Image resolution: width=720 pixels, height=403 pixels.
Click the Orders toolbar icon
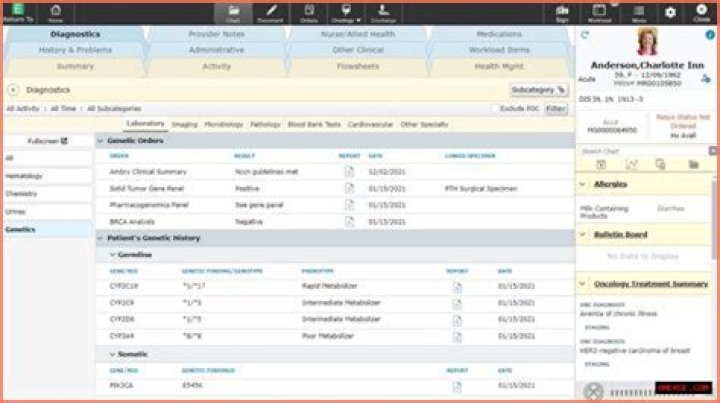click(308, 13)
